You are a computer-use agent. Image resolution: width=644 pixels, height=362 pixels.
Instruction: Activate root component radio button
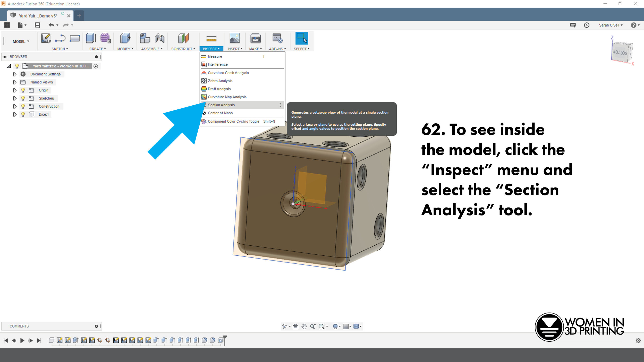(x=96, y=66)
